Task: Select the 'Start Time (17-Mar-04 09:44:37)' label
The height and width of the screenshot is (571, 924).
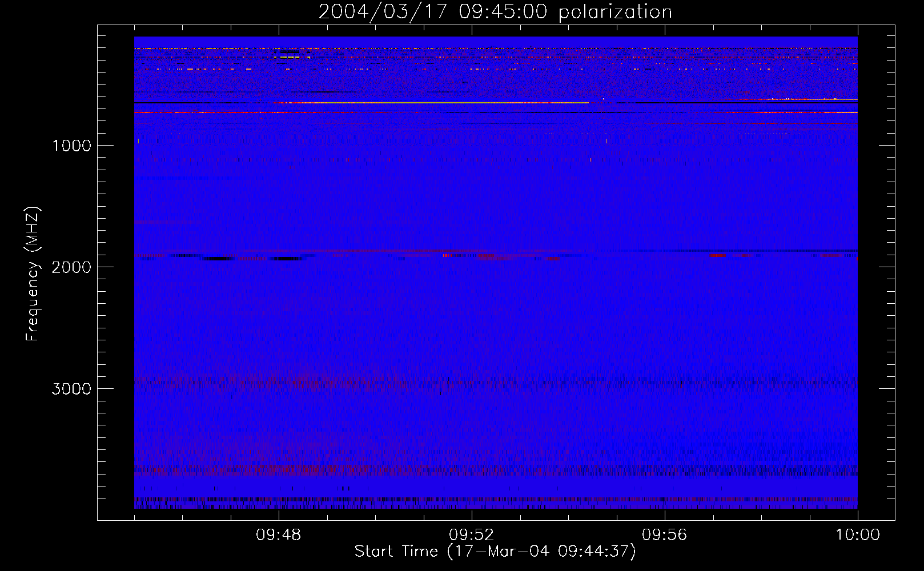Action: (x=495, y=552)
